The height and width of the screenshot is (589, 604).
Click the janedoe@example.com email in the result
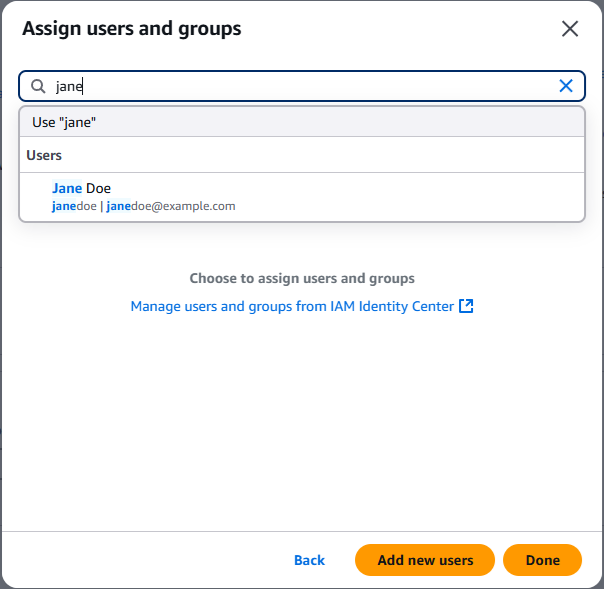point(171,206)
